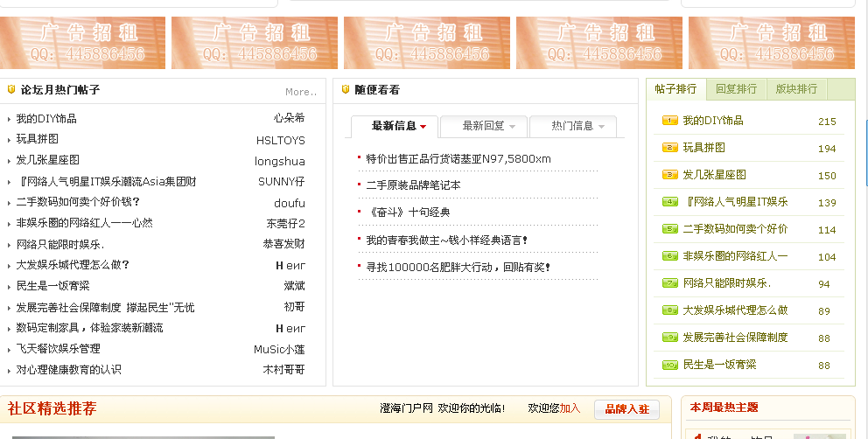
Task: Open author profile 东莞仔2
Action: [285, 224]
